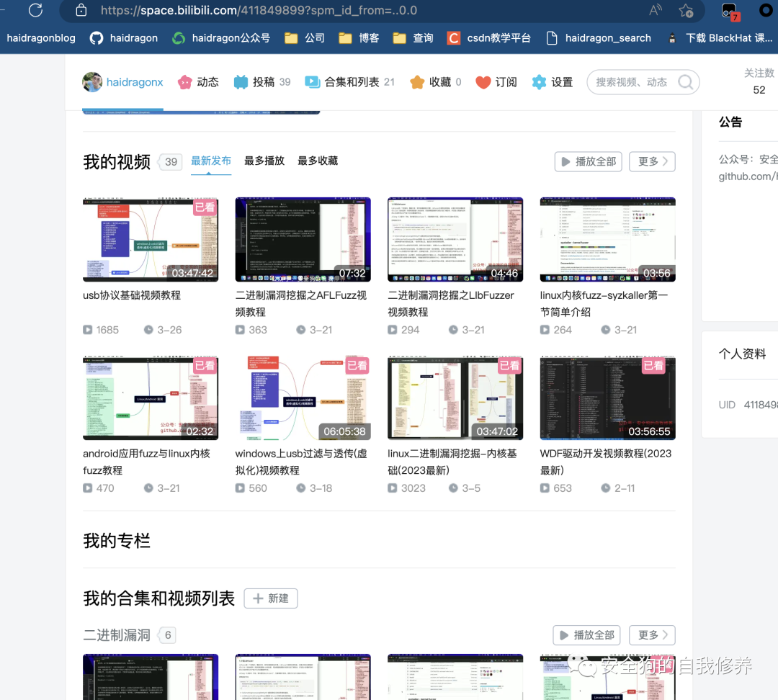This screenshot has height=700, width=778.
Task: Open the browser extension with red badge 7
Action: [x=730, y=11]
